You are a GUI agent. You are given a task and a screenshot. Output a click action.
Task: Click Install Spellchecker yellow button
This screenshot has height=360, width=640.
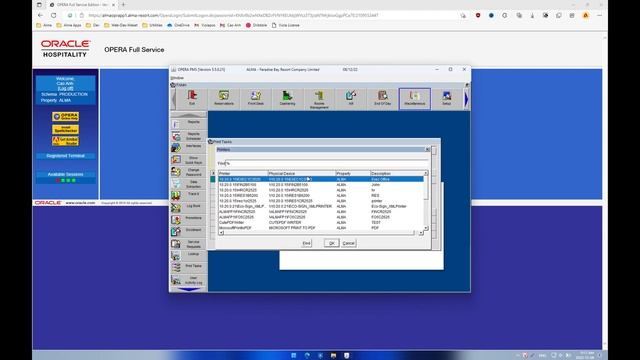pyautogui.click(x=65, y=129)
